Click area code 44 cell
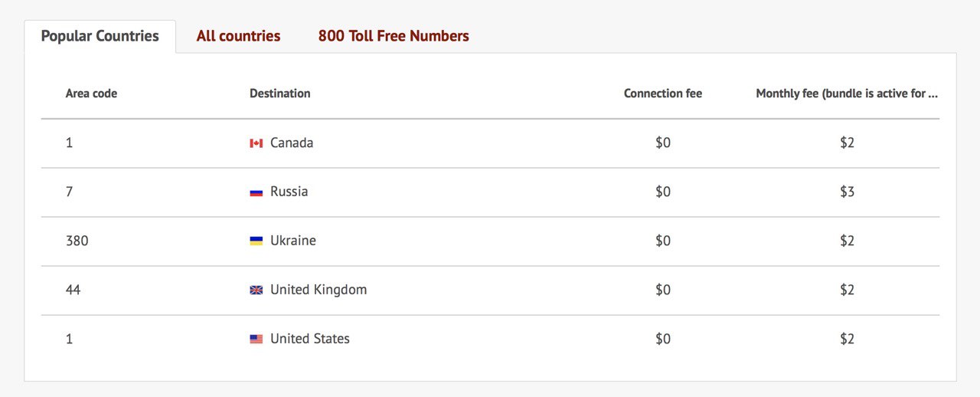This screenshot has height=397, width=980. pyautogui.click(x=73, y=290)
